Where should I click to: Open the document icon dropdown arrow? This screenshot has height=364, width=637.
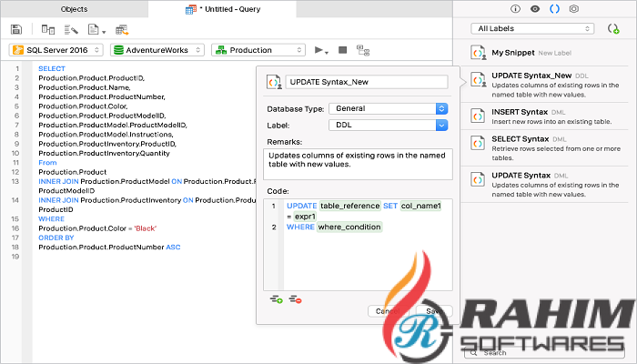click(104, 32)
